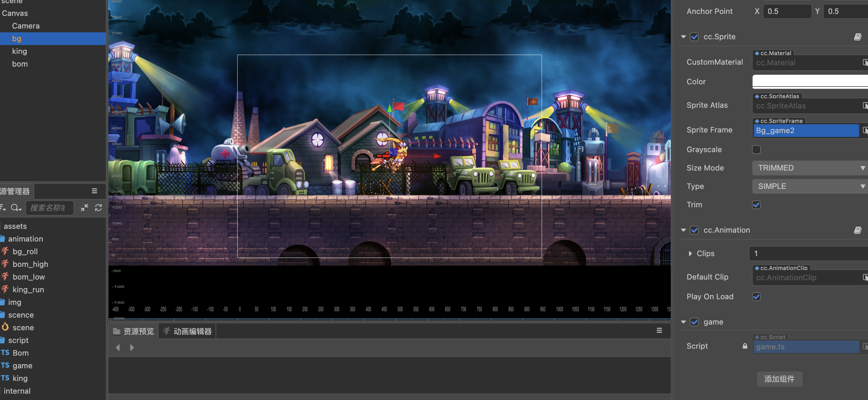Open the assets panel hamburger menu
This screenshot has width=868, height=400.
pyautogui.click(x=94, y=191)
